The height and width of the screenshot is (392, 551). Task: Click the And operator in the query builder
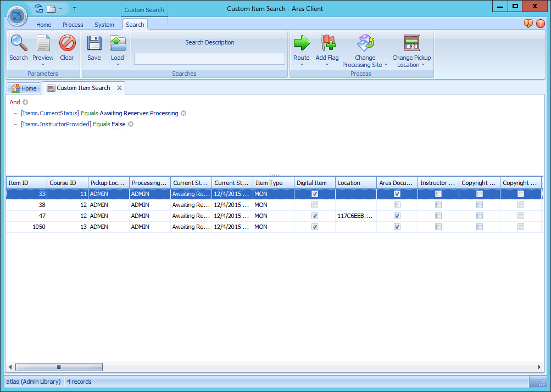[x=15, y=102]
